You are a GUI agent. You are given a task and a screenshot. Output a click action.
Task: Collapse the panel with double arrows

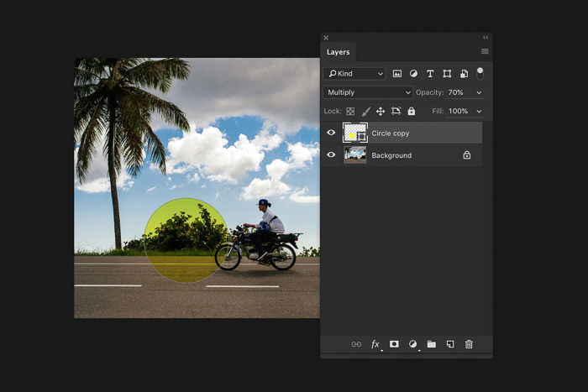[485, 38]
